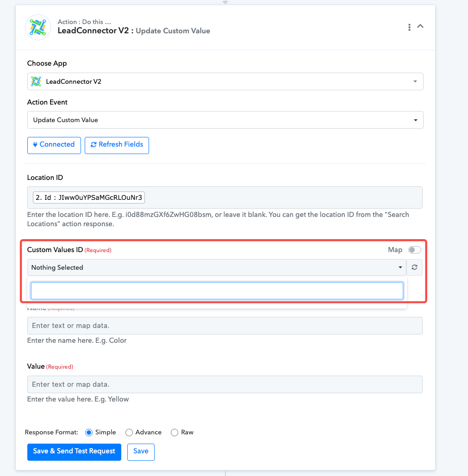
Task: Open the Nothing Selected dropdown
Action: (x=216, y=267)
